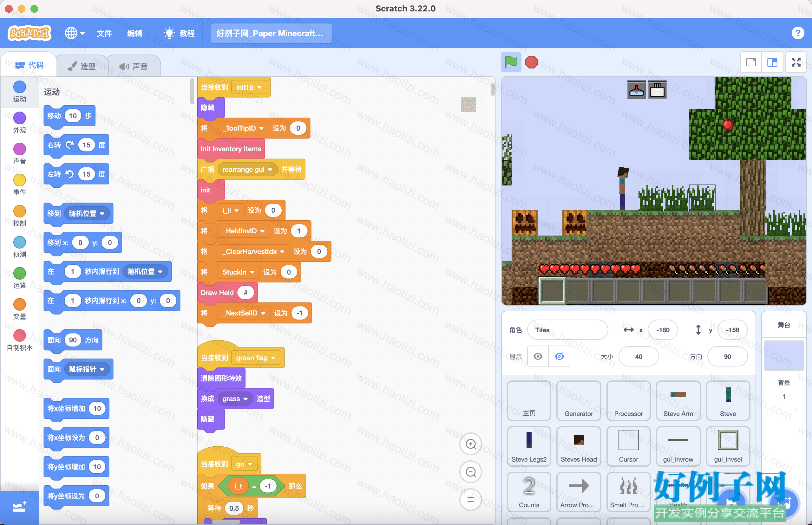812x525 pixels.
Task: Zoom out the code workspace
Action: pos(471,472)
